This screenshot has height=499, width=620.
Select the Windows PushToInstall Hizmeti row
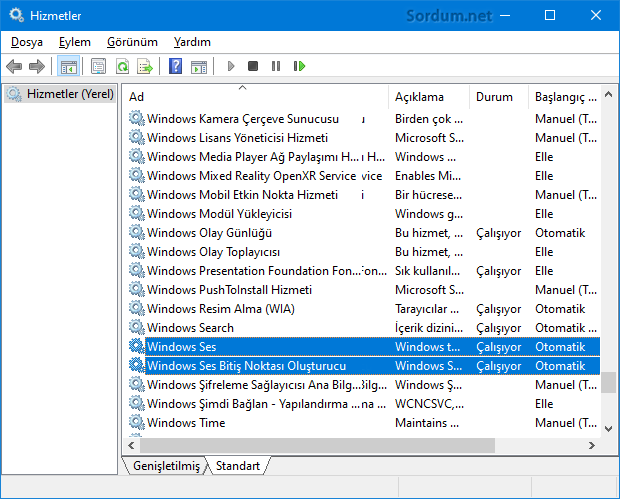(363, 289)
